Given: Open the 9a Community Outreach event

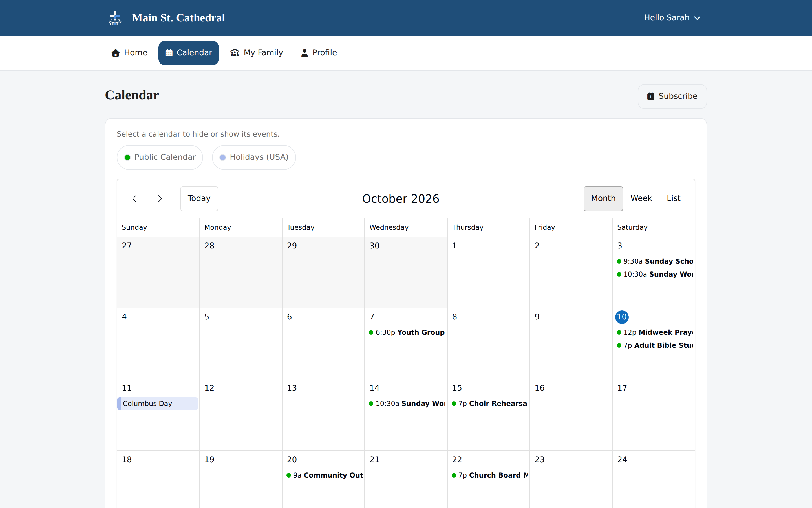Looking at the screenshot, I should (324, 475).
